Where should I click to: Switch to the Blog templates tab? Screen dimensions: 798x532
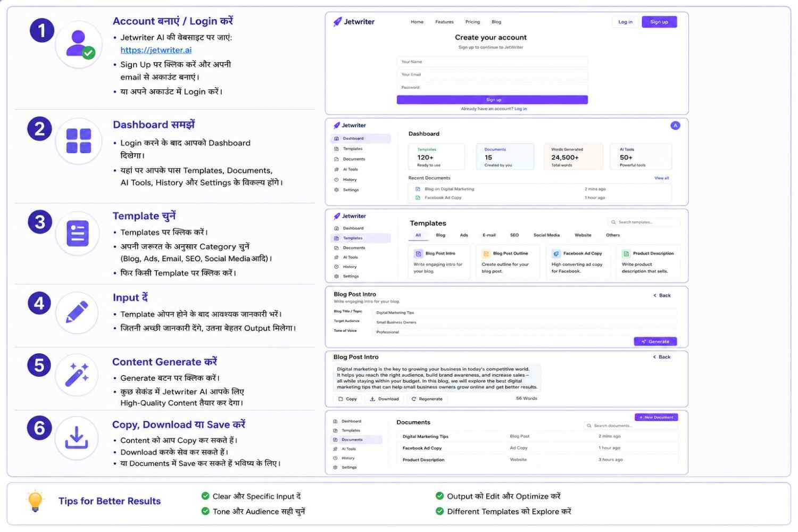click(440, 235)
